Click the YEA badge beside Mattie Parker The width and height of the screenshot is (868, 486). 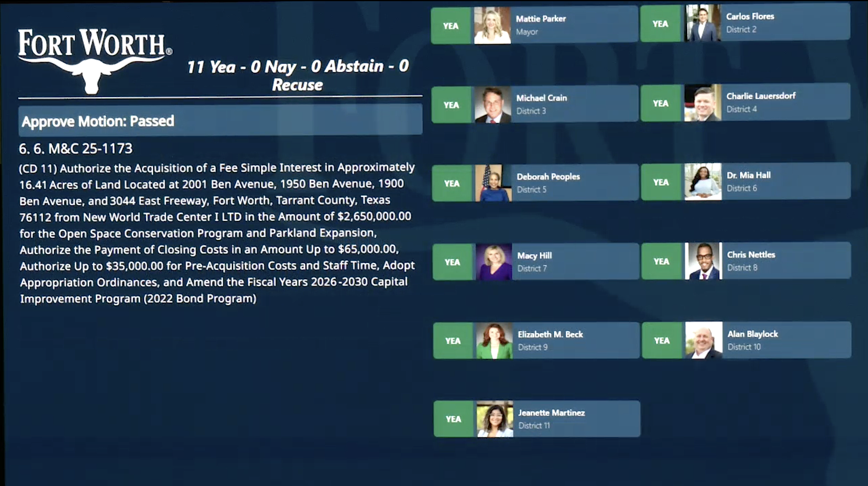[451, 26]
